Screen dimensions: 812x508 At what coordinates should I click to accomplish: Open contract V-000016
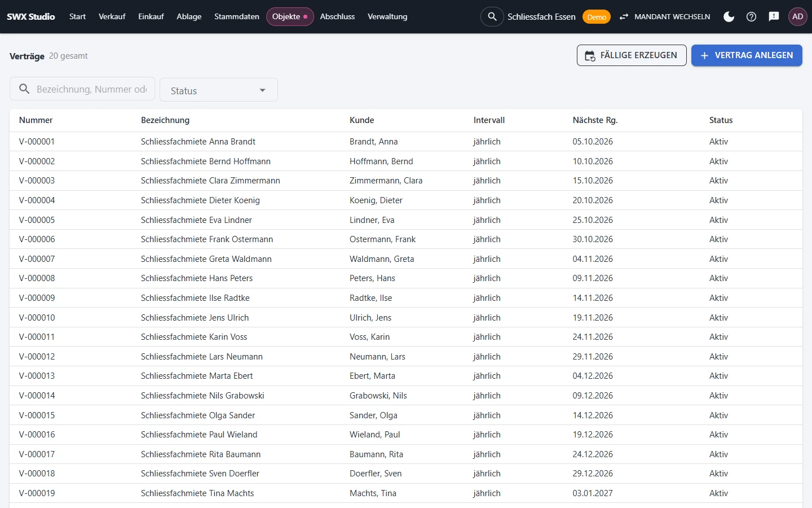click(x=37, y=435)
